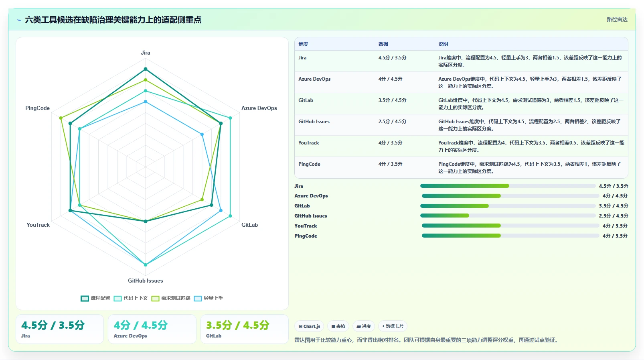
Task: Click the YouTrack row description text
Action: pos(531,146)
